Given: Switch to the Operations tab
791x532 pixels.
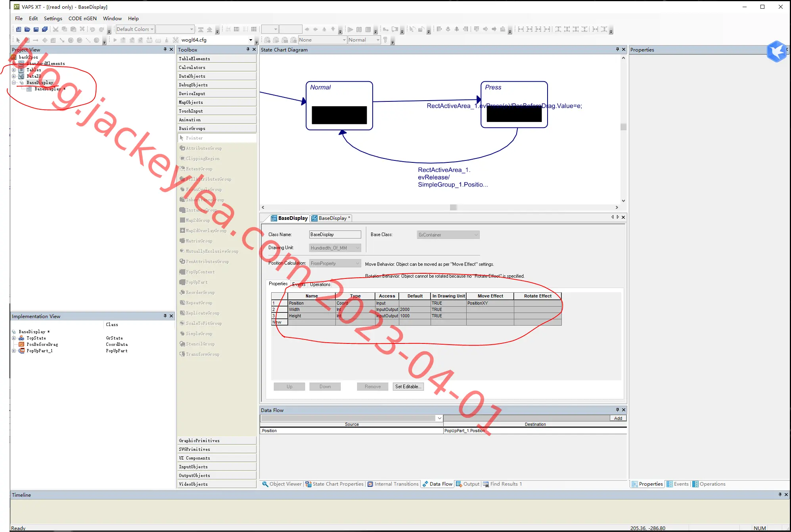Looking at the screenshot, I should coord(320,284).
